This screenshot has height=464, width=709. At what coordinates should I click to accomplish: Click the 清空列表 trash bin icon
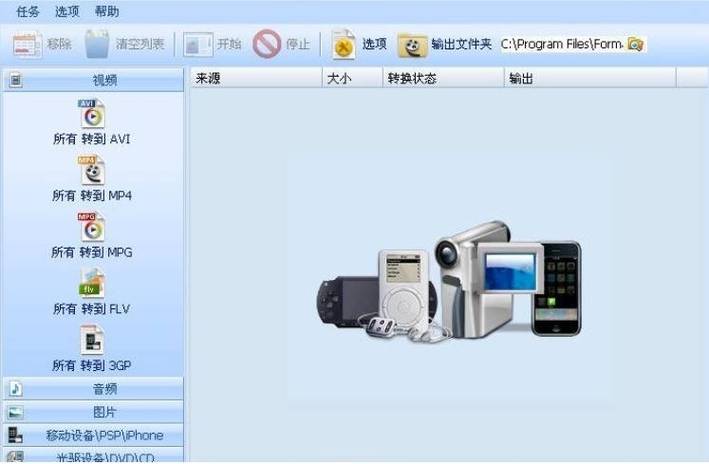[97, 44]
